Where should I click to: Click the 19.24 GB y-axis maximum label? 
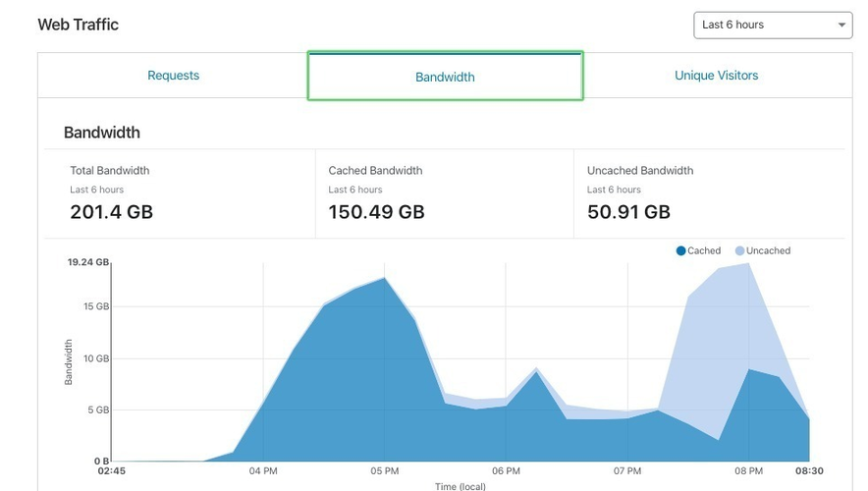pos(87,263)
